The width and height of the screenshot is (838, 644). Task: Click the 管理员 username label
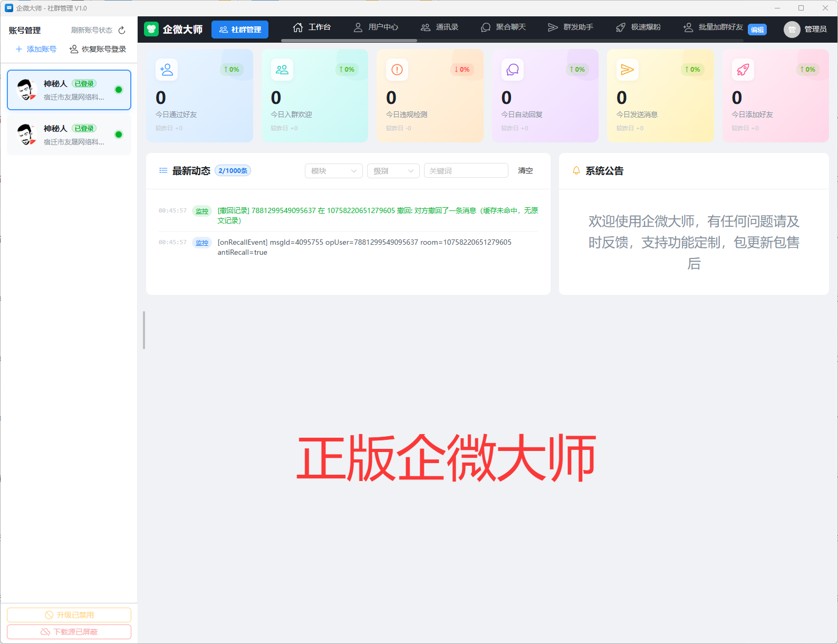click(815, 30)
